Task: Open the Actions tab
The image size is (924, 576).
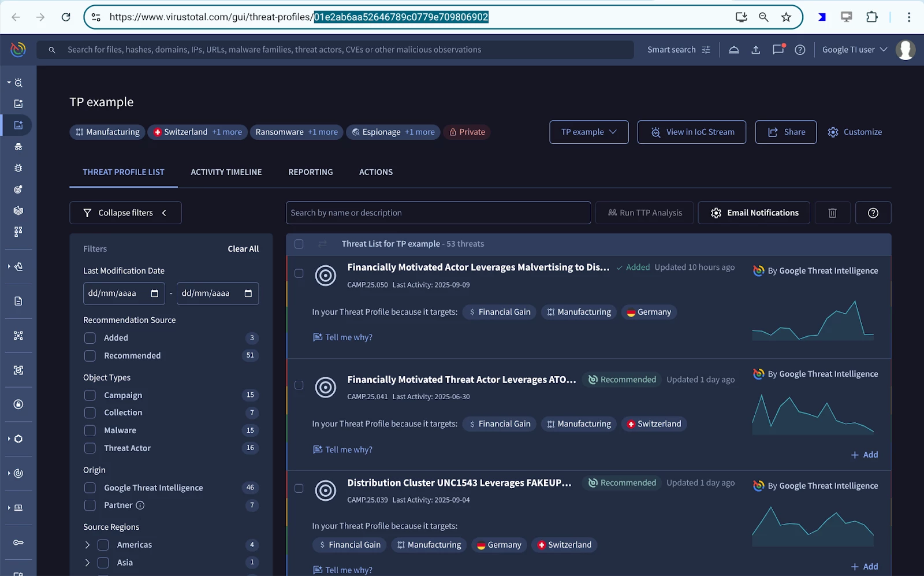Action: point(376,172)
